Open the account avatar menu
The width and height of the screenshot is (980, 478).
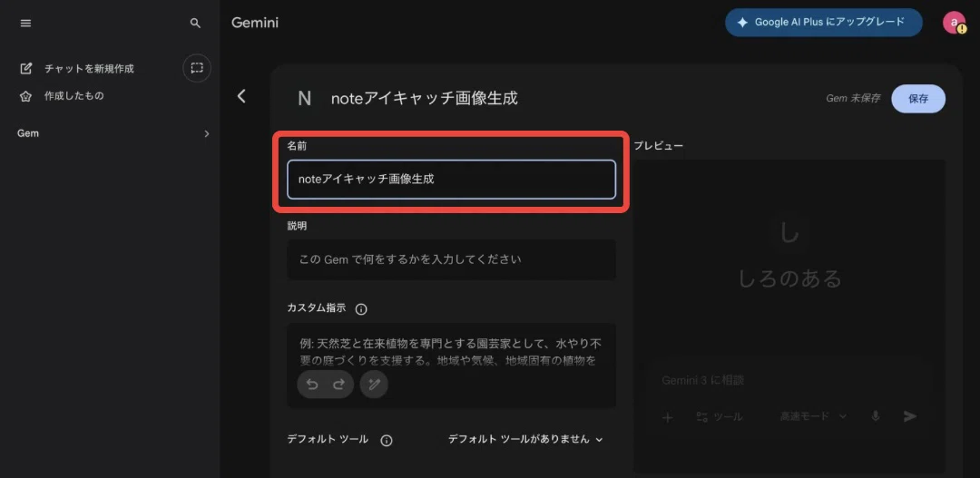pos(954,23)
